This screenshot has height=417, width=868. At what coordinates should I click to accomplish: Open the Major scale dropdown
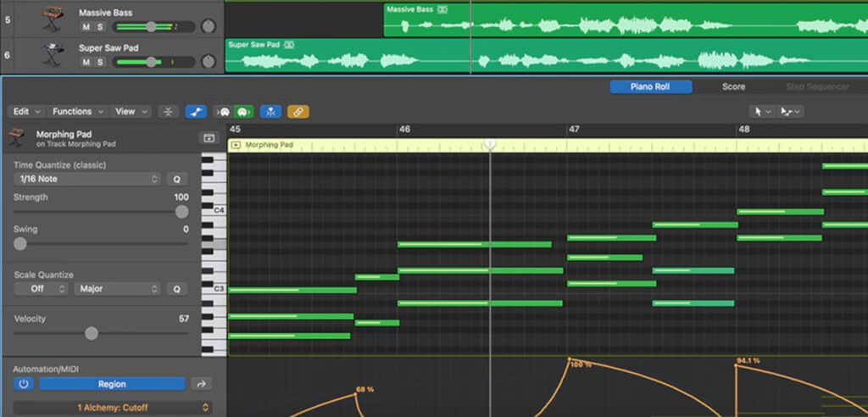(117, 289)
